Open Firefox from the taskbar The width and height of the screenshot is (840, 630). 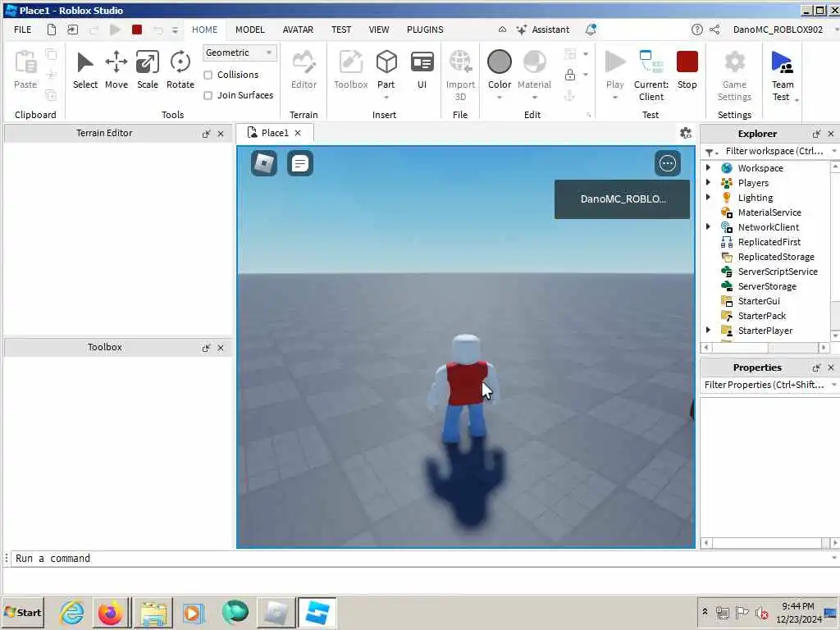pyautogui.click(x=111, y=612)
